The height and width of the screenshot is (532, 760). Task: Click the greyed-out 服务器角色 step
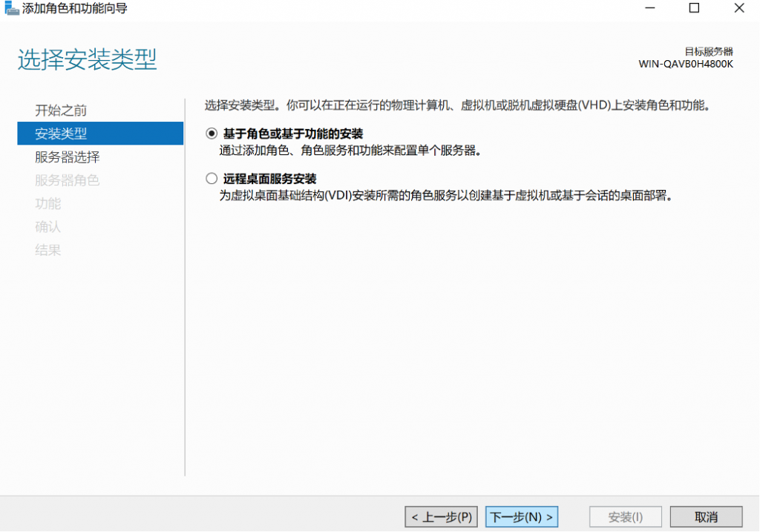68,180
